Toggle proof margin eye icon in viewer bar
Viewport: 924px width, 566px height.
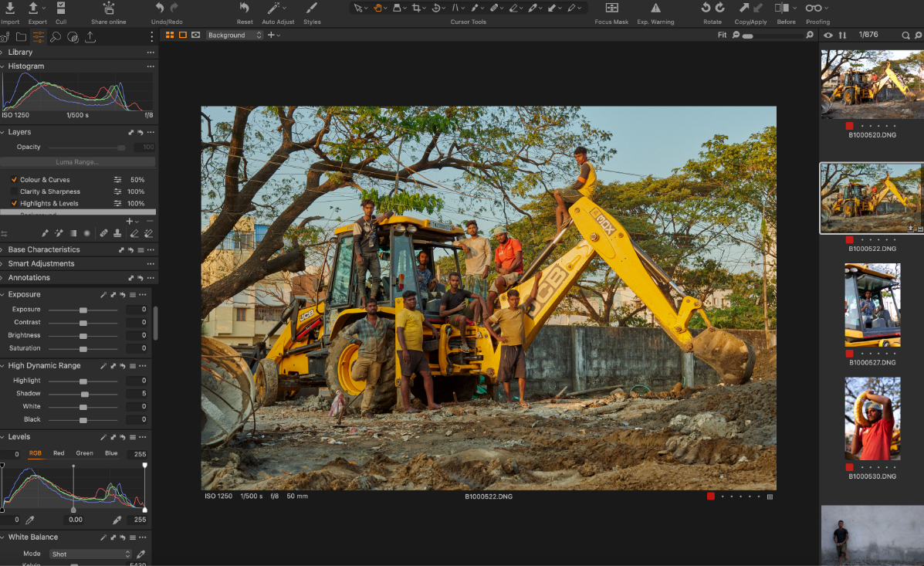(195, 35)
